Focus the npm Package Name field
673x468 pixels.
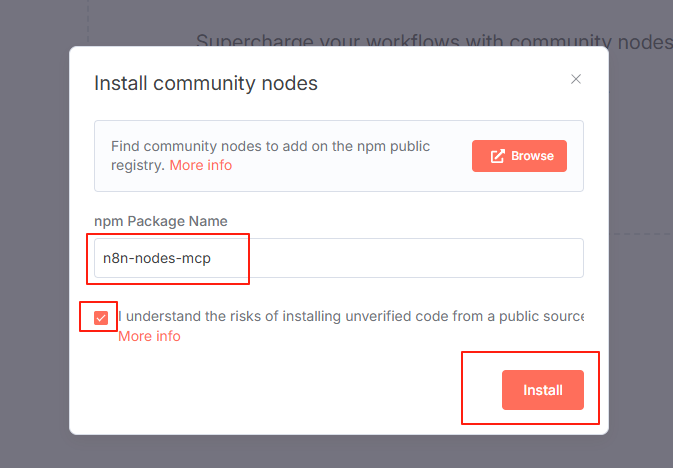tap(339, 258)
